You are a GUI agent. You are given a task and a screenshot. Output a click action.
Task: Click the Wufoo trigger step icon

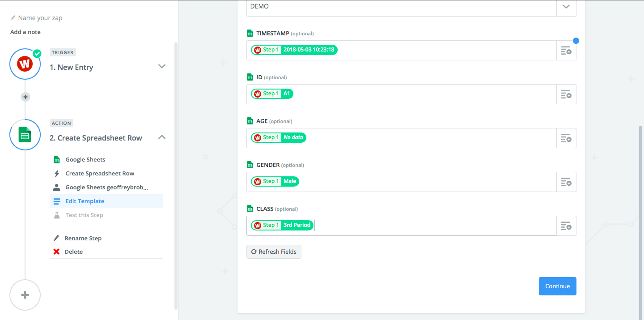pyautogui.click(x=25, y=64)
